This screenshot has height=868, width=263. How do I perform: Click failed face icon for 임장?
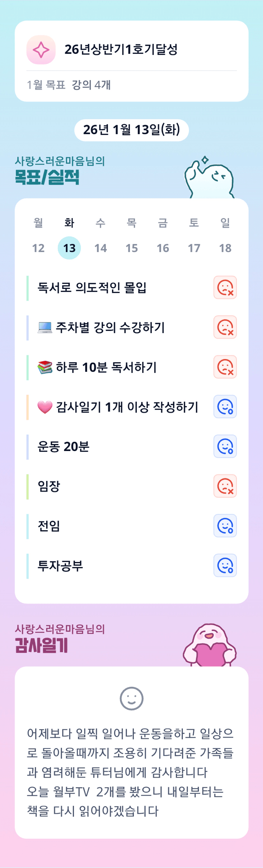[x=225, y=486]
